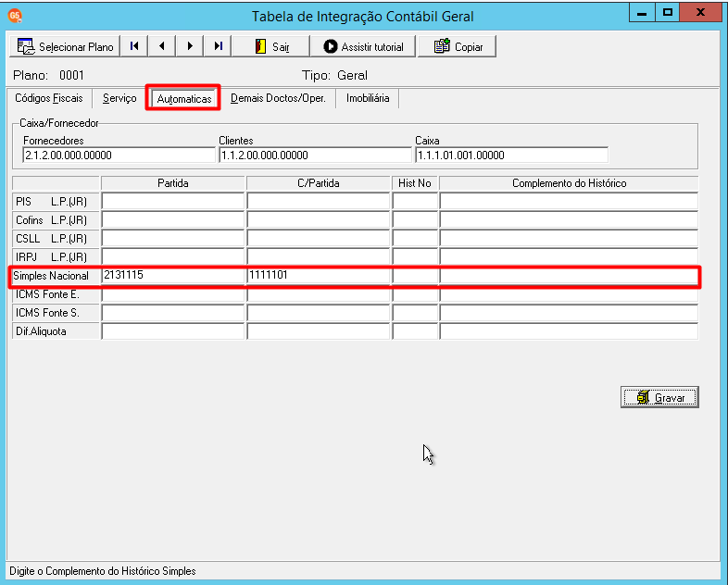This screenshot has width=728, height=585.
Task: Click the Copiar button
Action: click(x=457, y=46)
